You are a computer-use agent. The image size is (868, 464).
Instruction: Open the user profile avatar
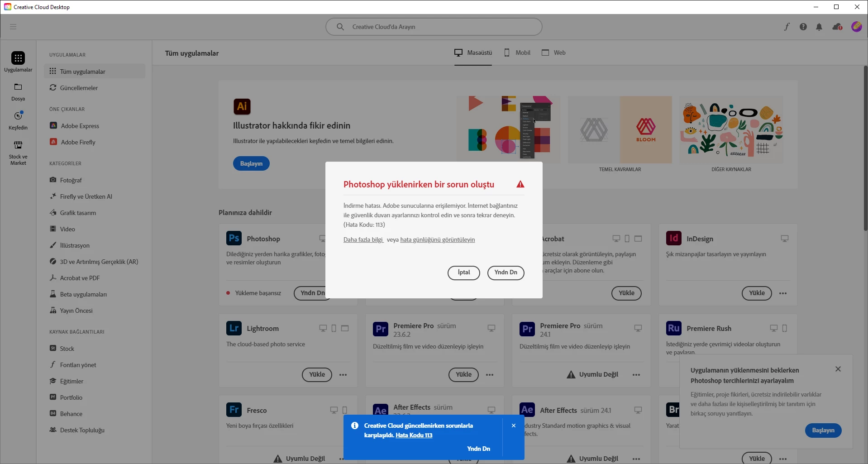[856, 27]
